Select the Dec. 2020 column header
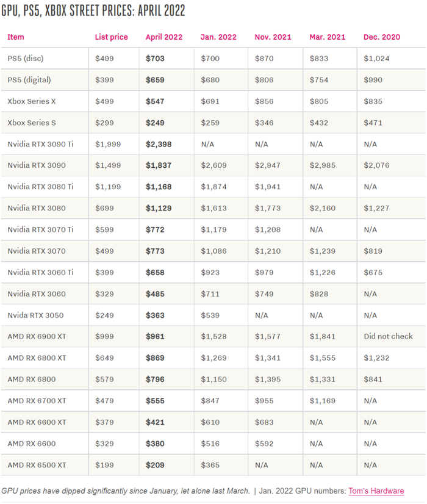Image resolution: width=427 pixels, height=504 pixels. [382, 37]
